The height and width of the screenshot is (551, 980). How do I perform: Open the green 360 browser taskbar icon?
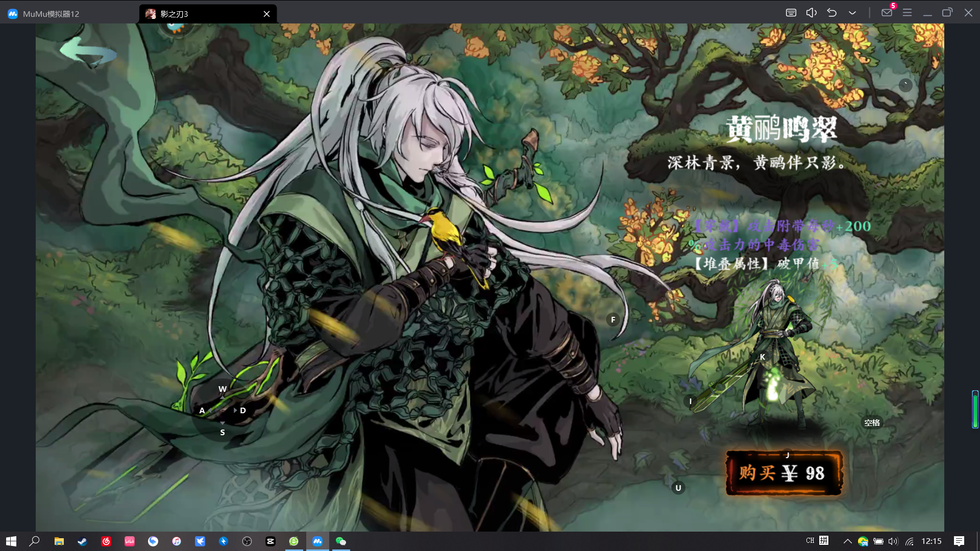pyautogui.click(x=294, y=541)
